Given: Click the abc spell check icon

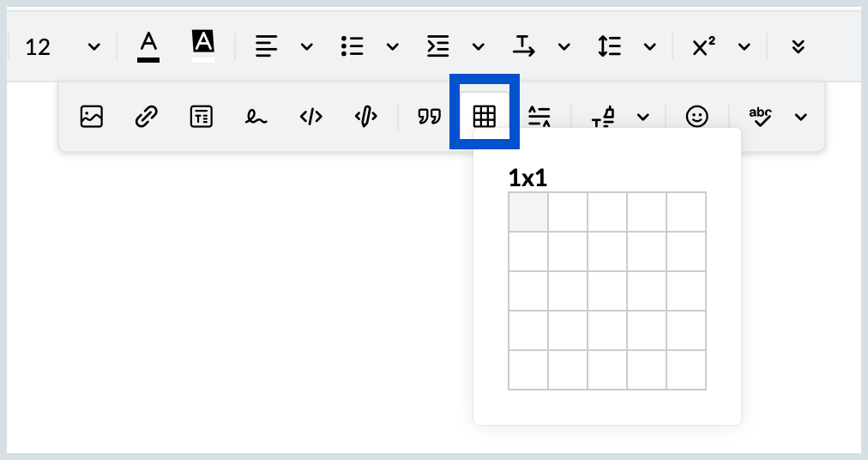Looking at the screenshot, I should coord(760,117).
